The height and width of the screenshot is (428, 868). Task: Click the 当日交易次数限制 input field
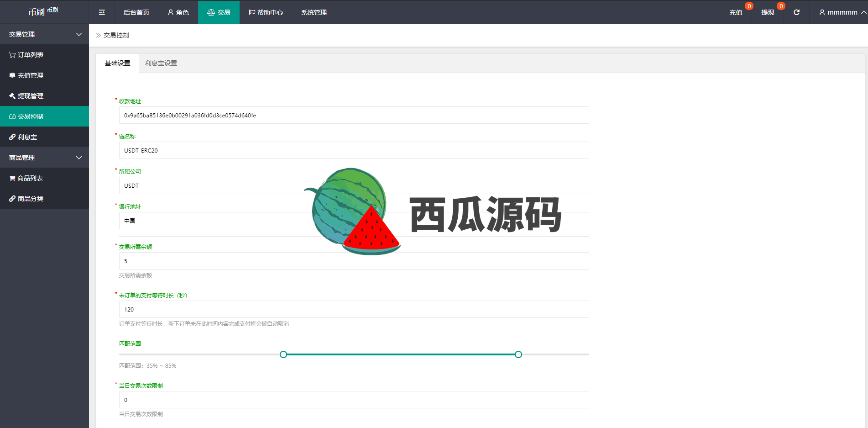click(354, 400)
